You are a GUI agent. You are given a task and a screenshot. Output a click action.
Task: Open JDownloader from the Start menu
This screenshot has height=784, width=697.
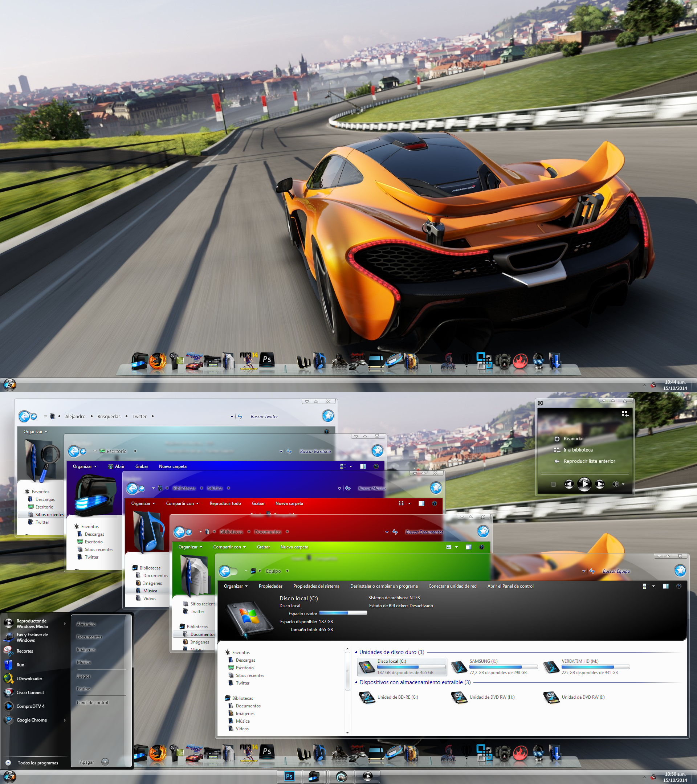29,678
